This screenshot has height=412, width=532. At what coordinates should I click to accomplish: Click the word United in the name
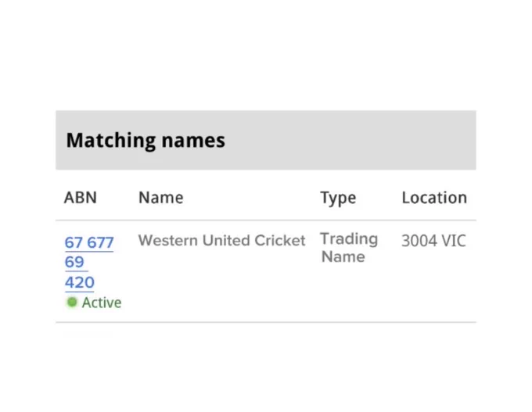click(226, 240)
